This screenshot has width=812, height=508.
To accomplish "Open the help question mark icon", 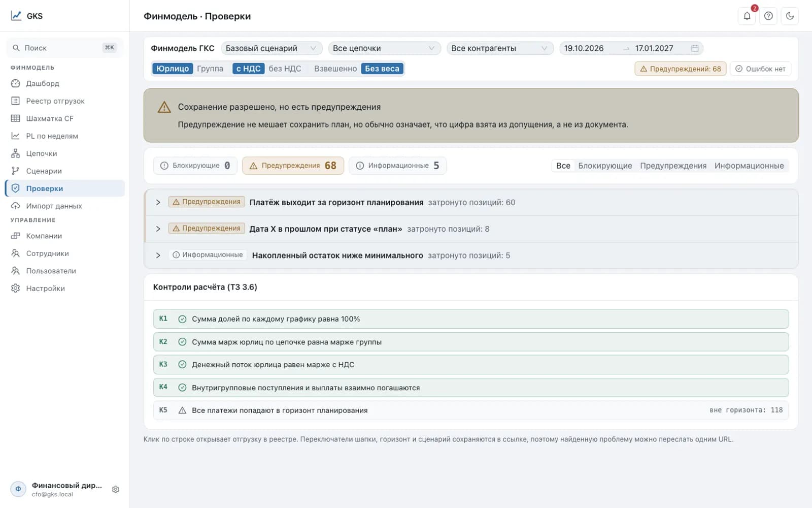I will [x=768, y=16].
